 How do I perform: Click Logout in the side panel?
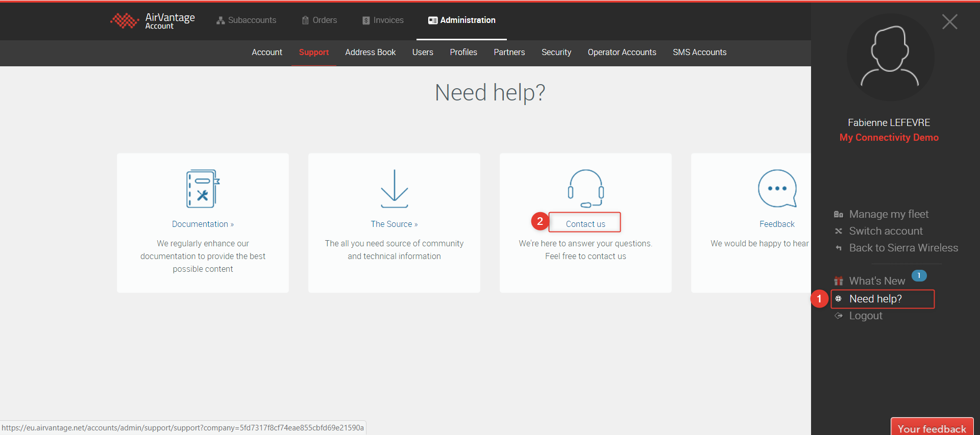pyautogui.click(x=865, y=316)
